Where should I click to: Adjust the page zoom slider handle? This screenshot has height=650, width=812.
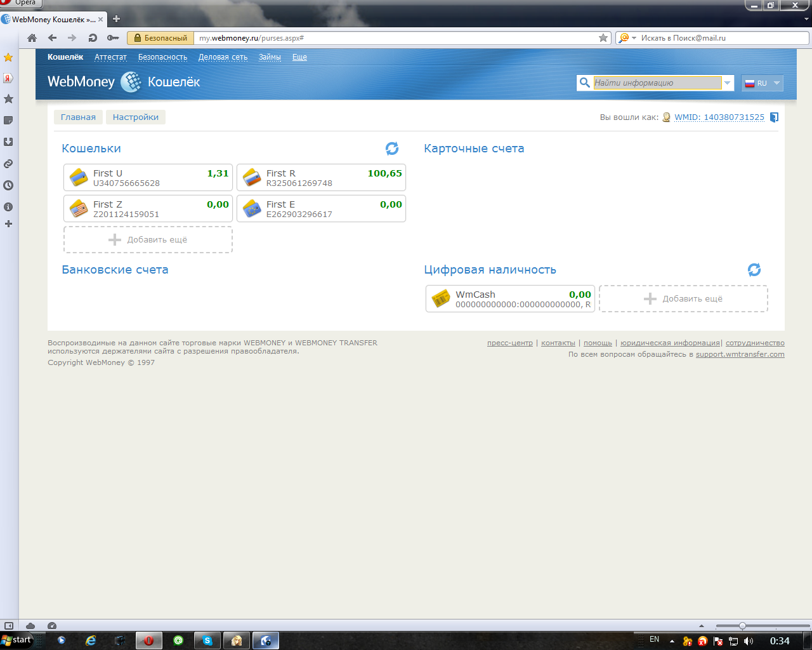click(742, 626)
